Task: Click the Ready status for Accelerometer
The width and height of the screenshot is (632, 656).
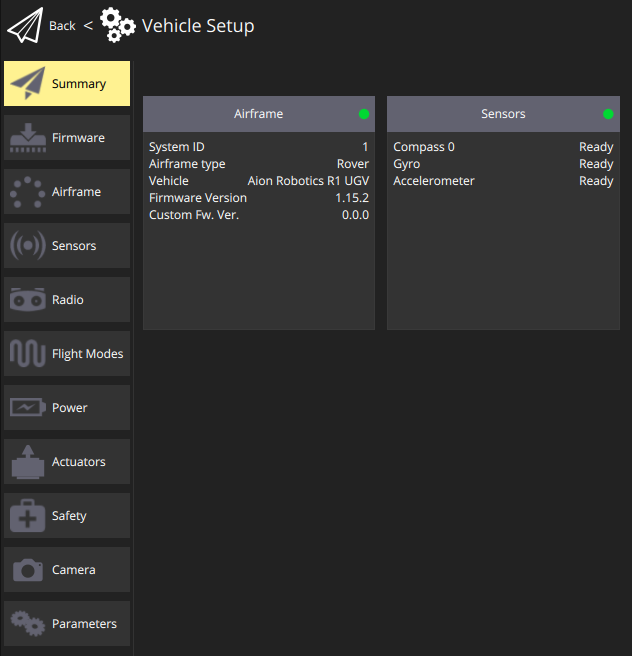Action: (x=596, y=181)
